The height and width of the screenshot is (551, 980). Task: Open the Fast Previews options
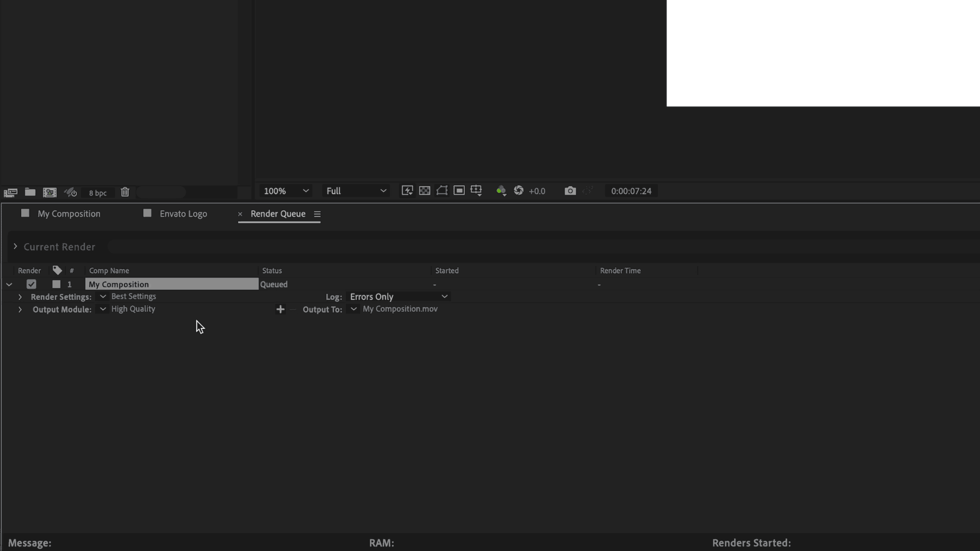[407, 191]
